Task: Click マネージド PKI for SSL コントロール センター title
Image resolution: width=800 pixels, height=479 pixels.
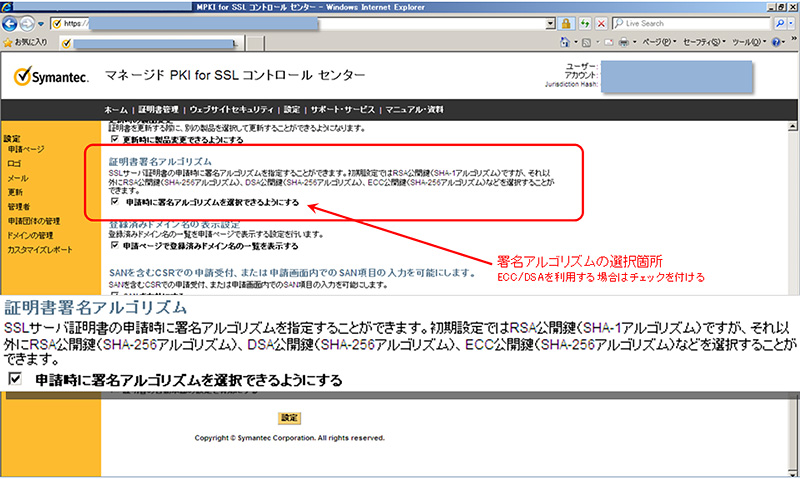Action: tap(235, 75)
